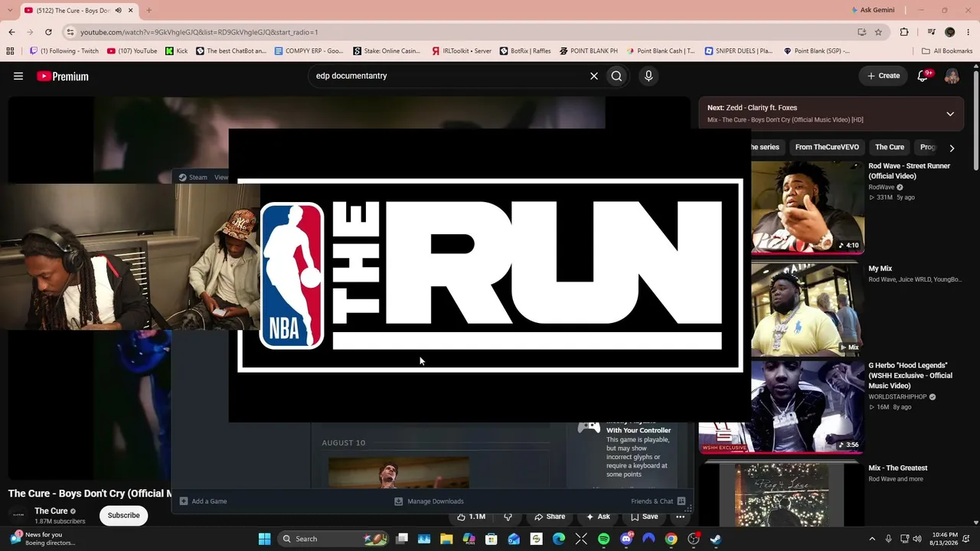Open Chrome profile avatar in toolbar
The width and height of the screenshot is (980, 551).
(950, 32)
